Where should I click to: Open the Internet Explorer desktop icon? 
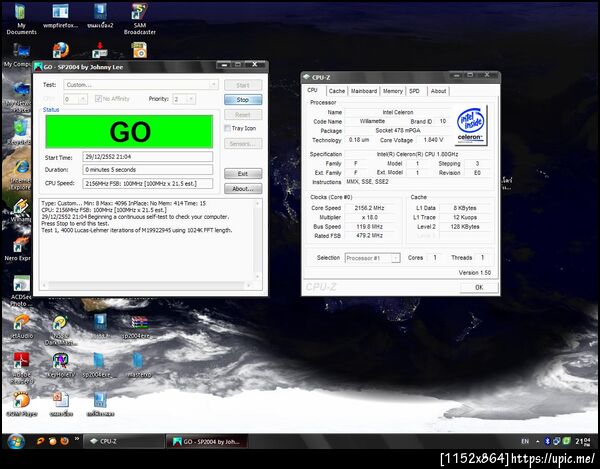21,174
